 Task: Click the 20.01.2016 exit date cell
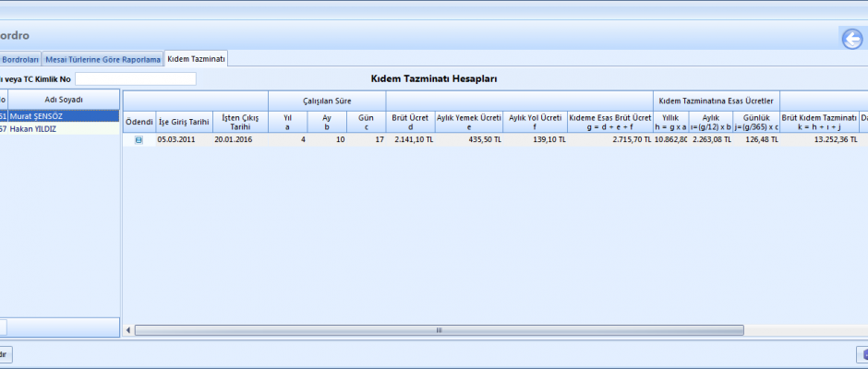point(240,140)
